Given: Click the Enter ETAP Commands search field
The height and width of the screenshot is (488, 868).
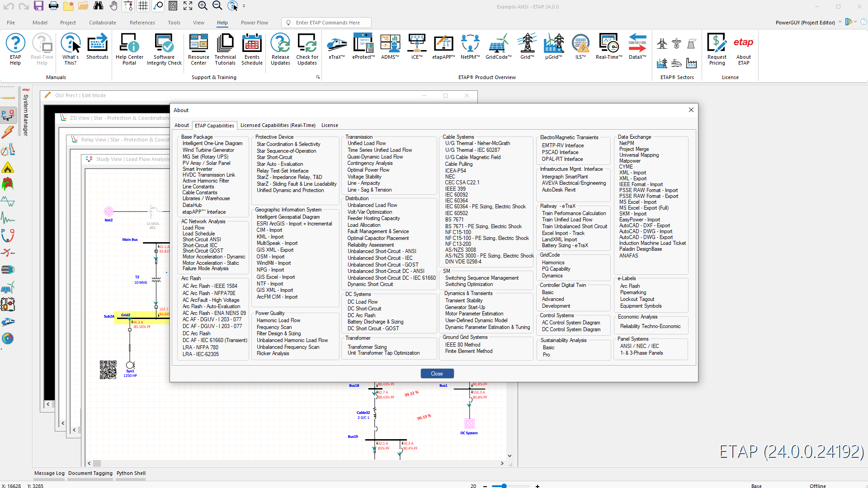Looking at the screenshot, I should pos(326,23).
